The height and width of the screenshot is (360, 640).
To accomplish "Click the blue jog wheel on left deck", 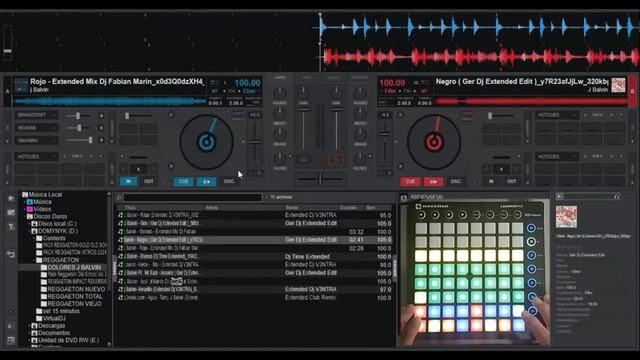I will (206, 142).
